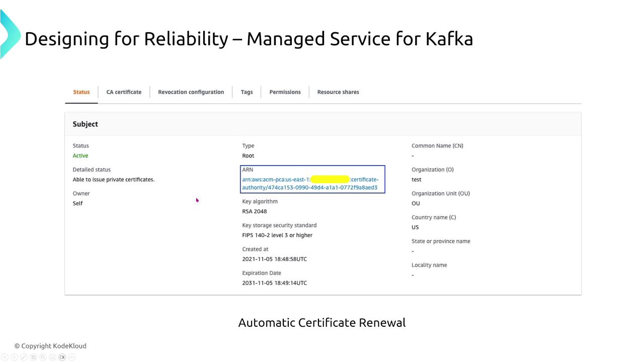The width and height of the screenshot is (644, 362).
Task: View the Permissions tab
Action: click(285, 92)
